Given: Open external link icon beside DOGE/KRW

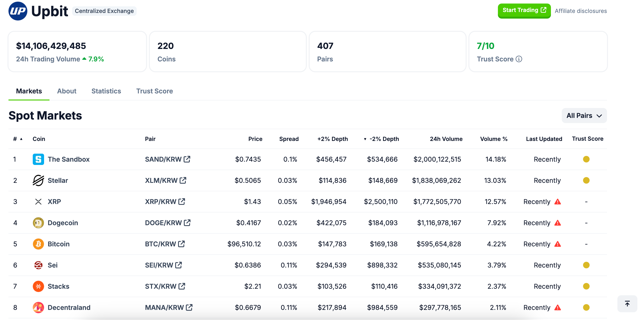Looking at the screenshot, I should point(187,223).
